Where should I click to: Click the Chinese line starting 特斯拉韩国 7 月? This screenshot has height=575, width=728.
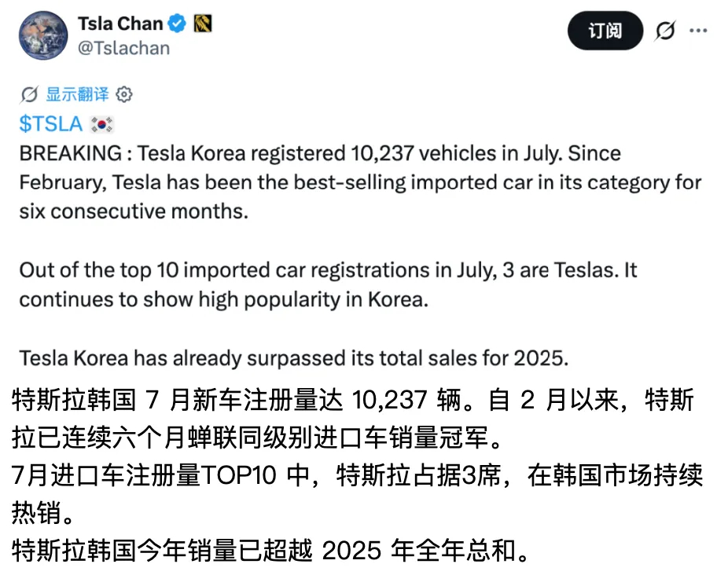(x=352, y=400)
